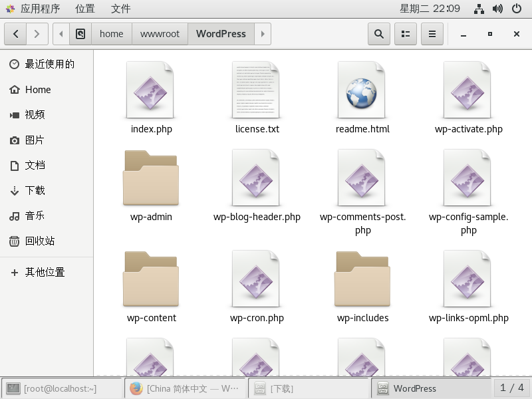The height and width of the screenshot is (399, 532).
Task: Select the readme.html globe icon
Action: (362, 90)
